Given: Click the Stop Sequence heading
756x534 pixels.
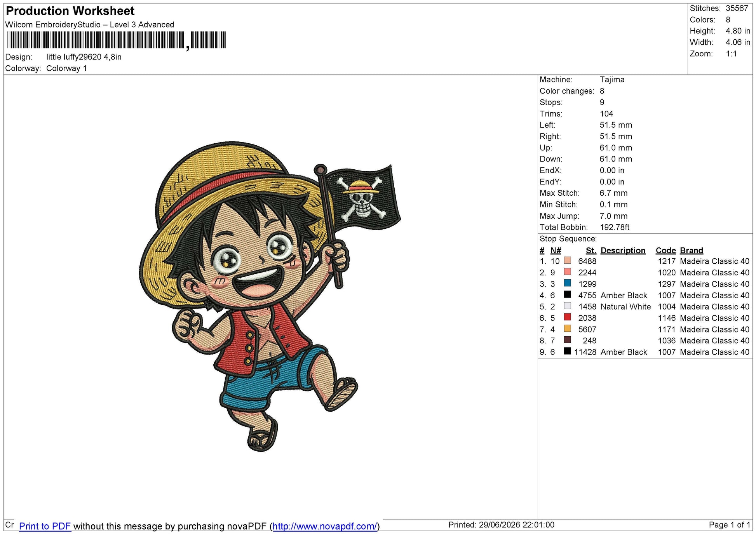Looking at the screenshot, I should tap(568, 239).
